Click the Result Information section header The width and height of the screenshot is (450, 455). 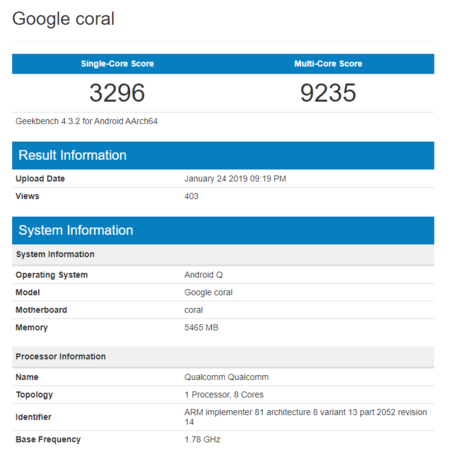click(223, 155)
